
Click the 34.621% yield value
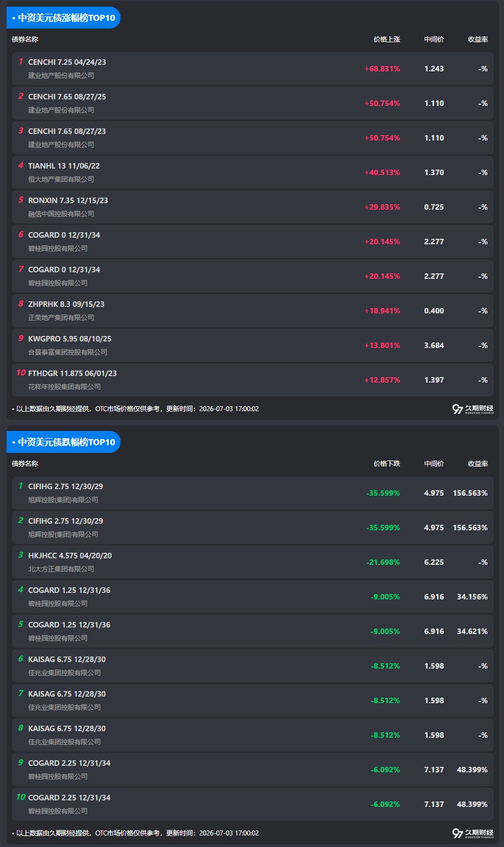pos(472,631)
